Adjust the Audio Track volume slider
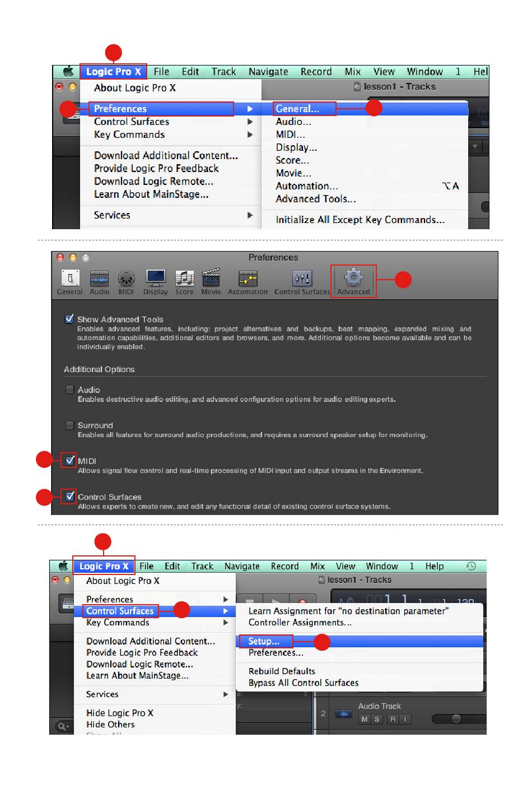This screenshot has height=807, width=532. click(x=456, y=719)
